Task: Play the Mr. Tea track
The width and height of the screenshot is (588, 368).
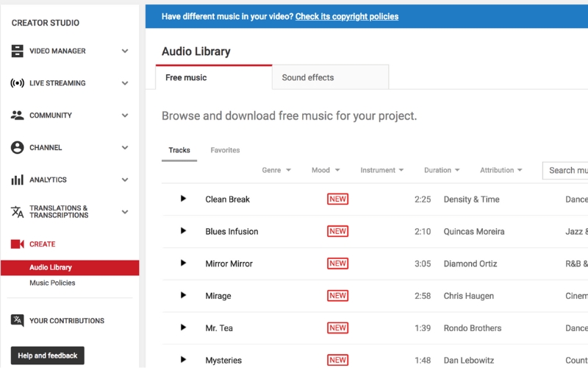Action: point(183,328)
